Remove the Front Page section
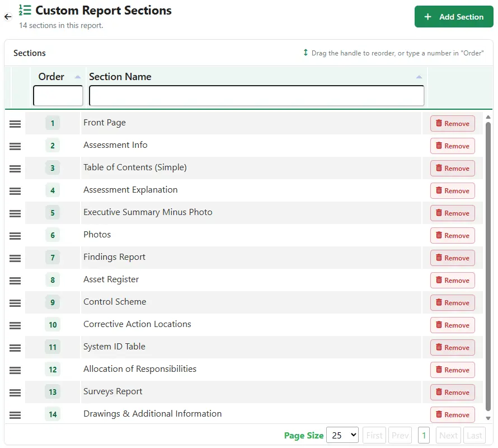Image resolution: width=498 pixels, height=448 pixels. click(452, 123)
